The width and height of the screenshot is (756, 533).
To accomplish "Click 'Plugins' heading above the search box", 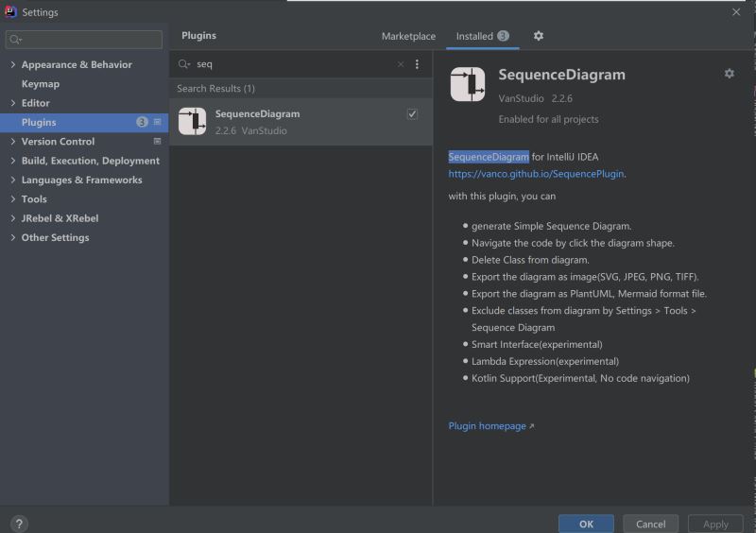I will [x=198, y=36].
